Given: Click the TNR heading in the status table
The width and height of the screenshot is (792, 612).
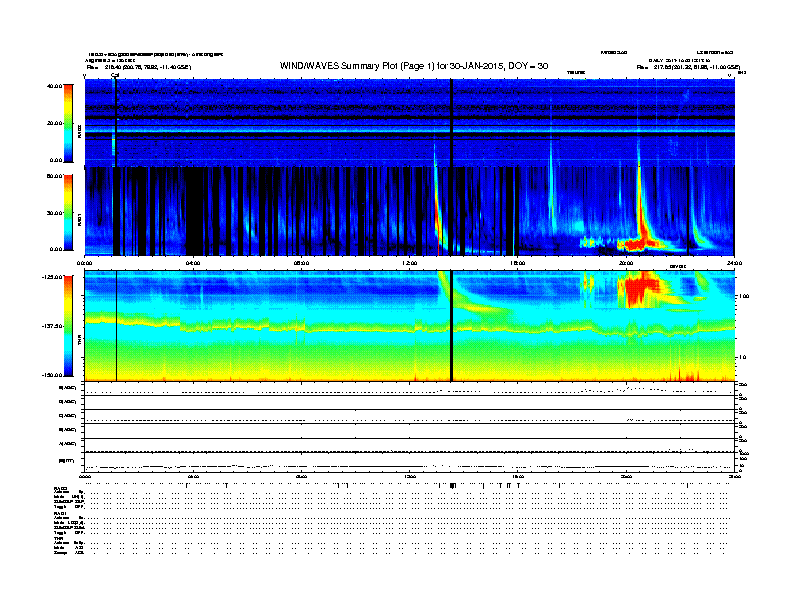Looking at the screenshot, I should pyautogui.click(x=59, y=538).
